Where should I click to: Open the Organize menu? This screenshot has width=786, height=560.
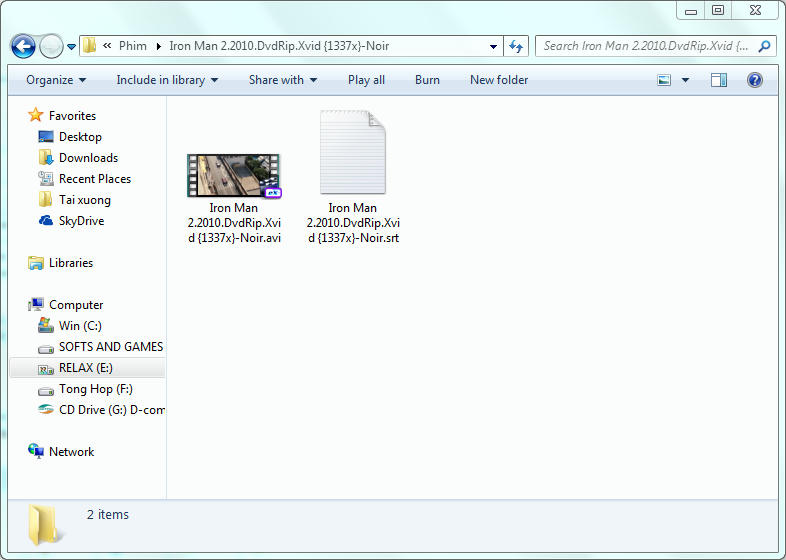coord(56,80)
